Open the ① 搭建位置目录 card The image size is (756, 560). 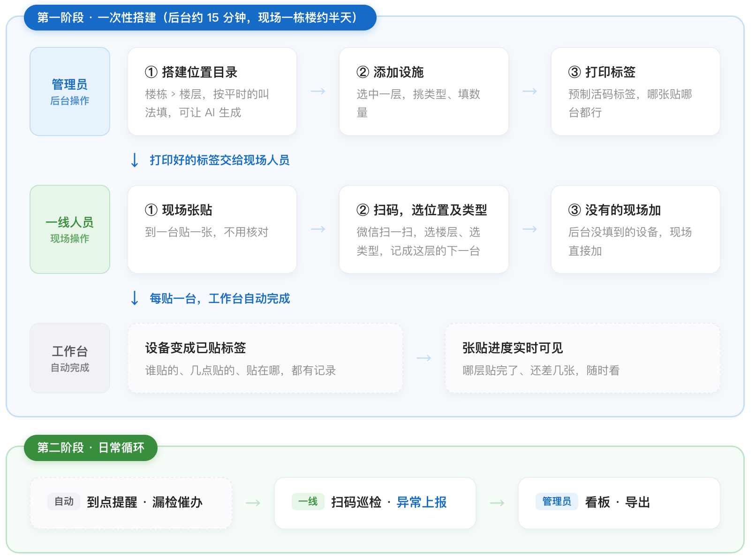pos(212,91)
